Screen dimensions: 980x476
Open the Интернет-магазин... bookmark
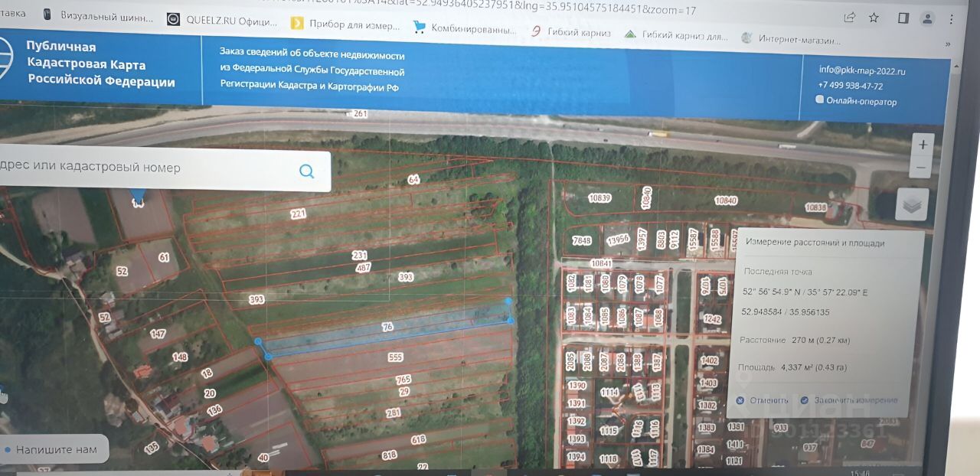[790, 38]
